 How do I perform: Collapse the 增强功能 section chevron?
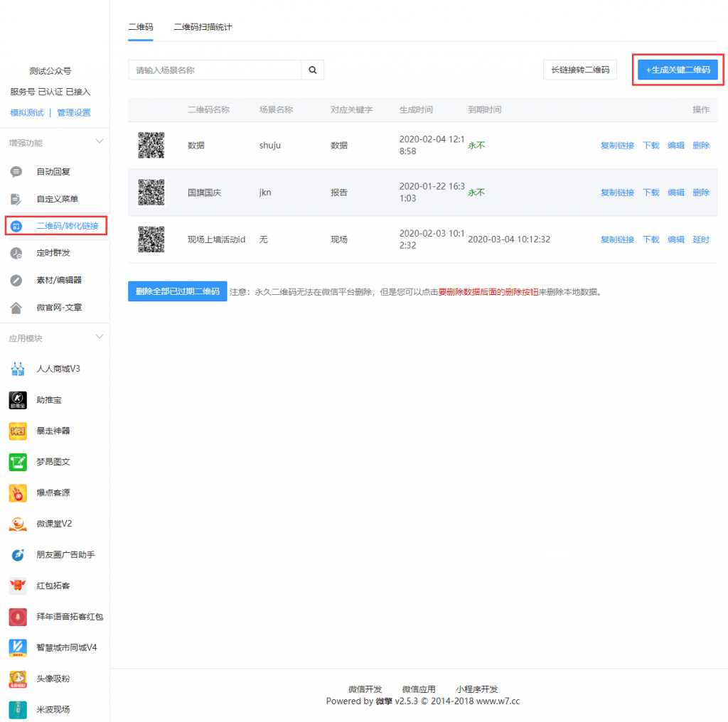tap(100, 141)
